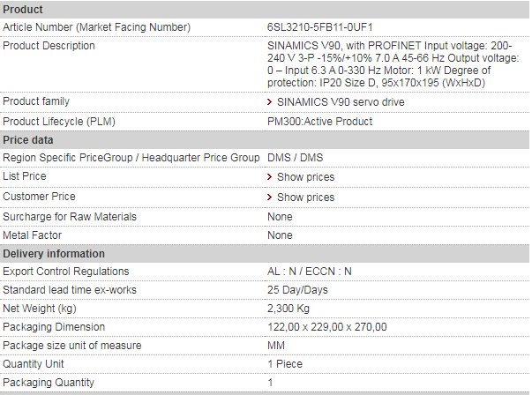Click the 25 Day/Days lead time value

(x=297, y=290)
